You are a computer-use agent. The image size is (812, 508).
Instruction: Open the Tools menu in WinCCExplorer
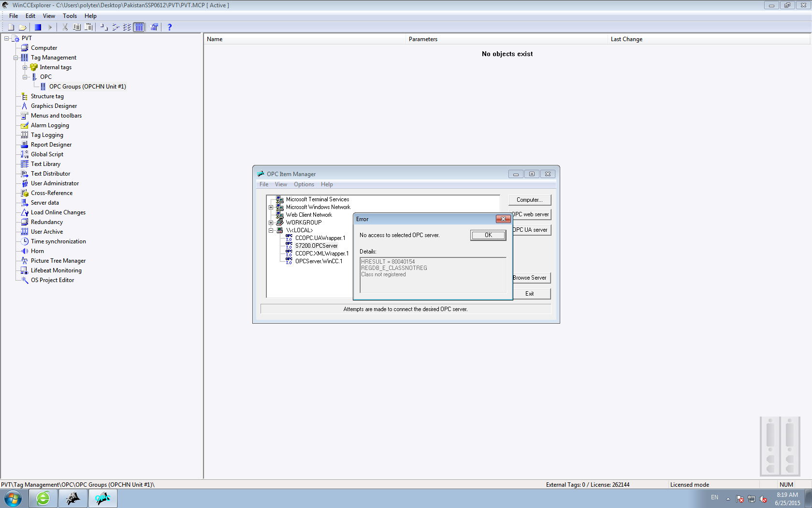coord(70,16)
